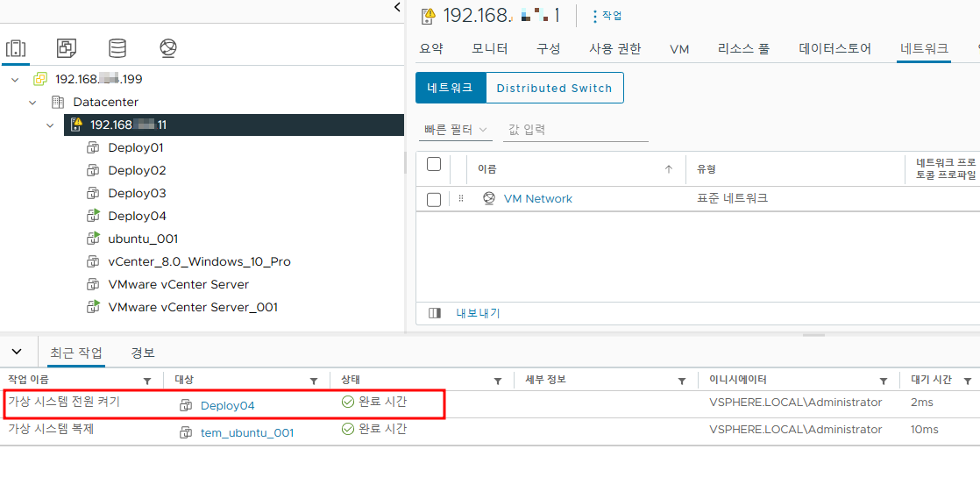Select Deploy01 in the inventory tree
This screenshot has height=499, width=980.
pos(136,148)
